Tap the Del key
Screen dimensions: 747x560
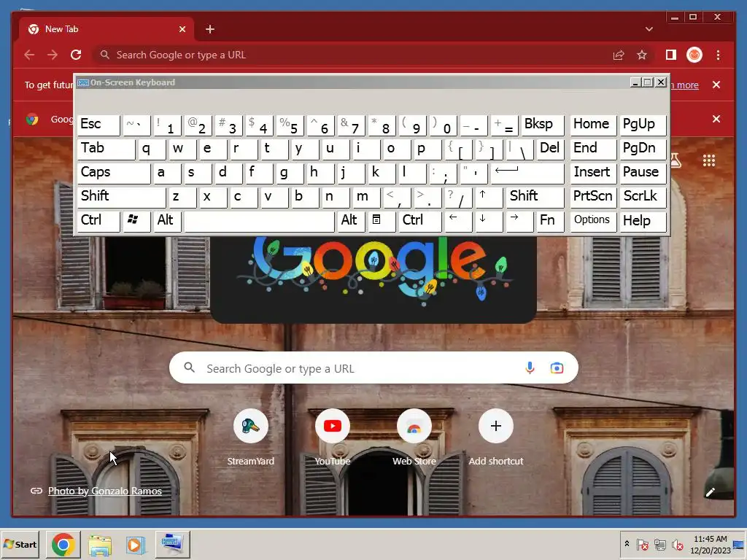[x=550, y=149]
